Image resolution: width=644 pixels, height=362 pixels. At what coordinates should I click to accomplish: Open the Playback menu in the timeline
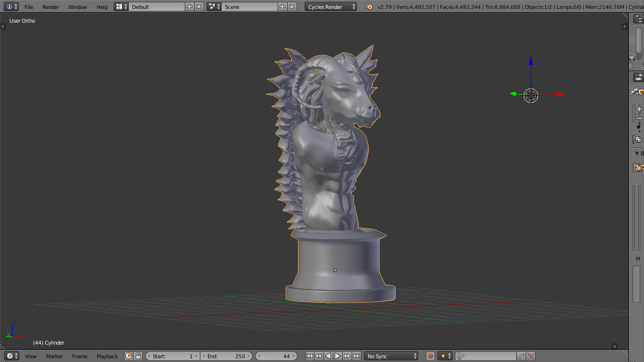click(x=107, y=356)
